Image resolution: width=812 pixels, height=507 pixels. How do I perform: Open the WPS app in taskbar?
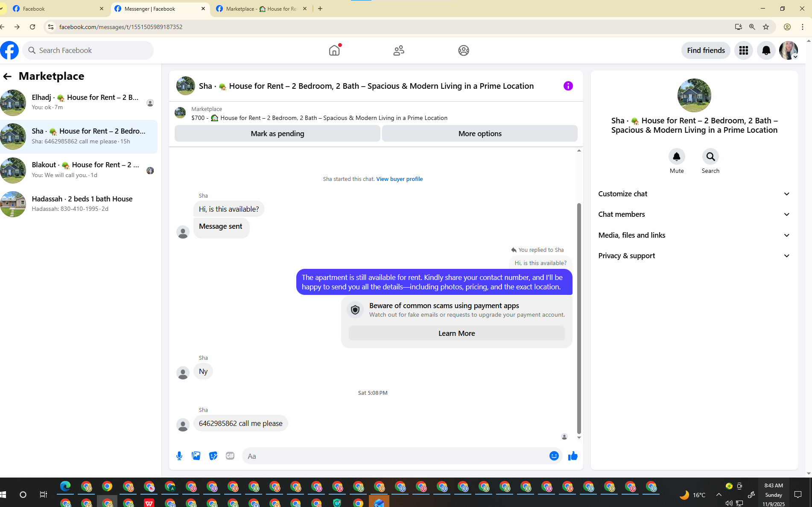[149, 503]
